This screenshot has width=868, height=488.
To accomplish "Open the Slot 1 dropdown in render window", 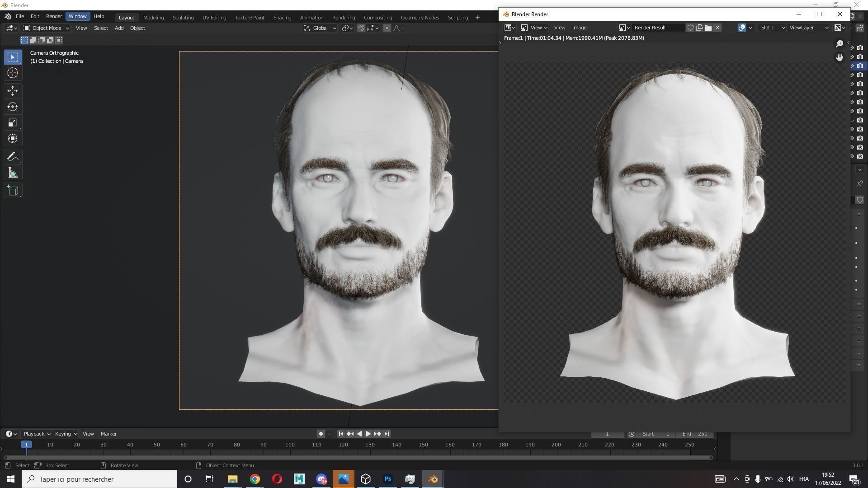I will click(773, 28).
